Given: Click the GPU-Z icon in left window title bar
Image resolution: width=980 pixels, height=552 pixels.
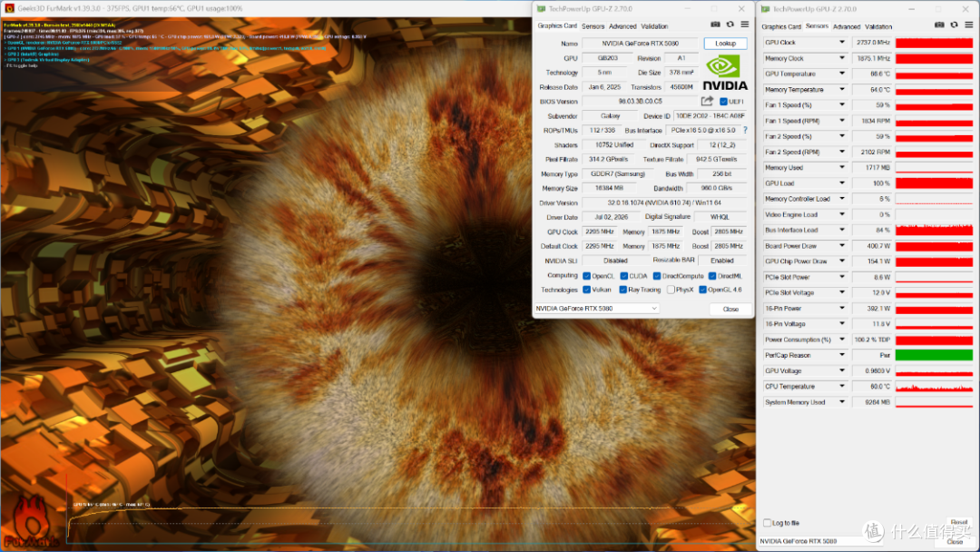Looking at the screenshot, I should point(541,9).
